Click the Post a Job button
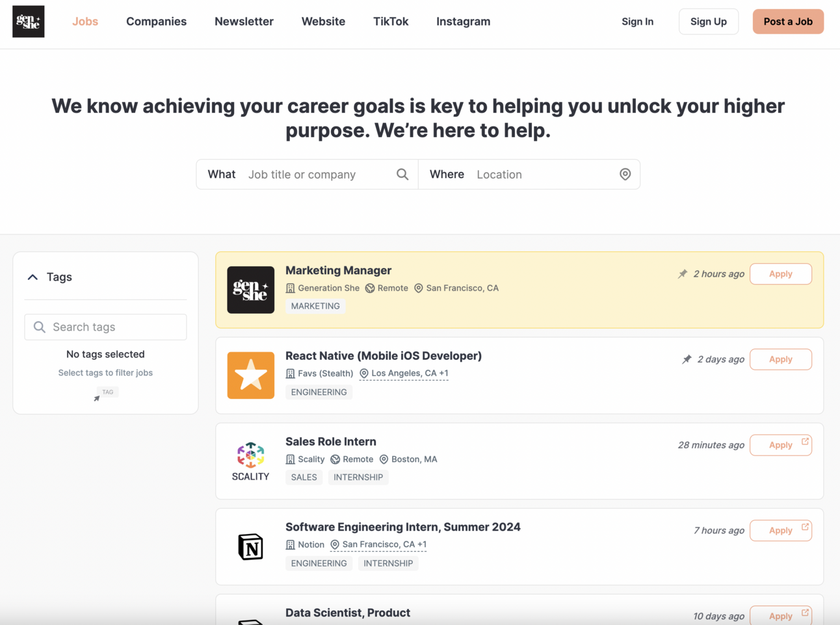 (788, 21)
